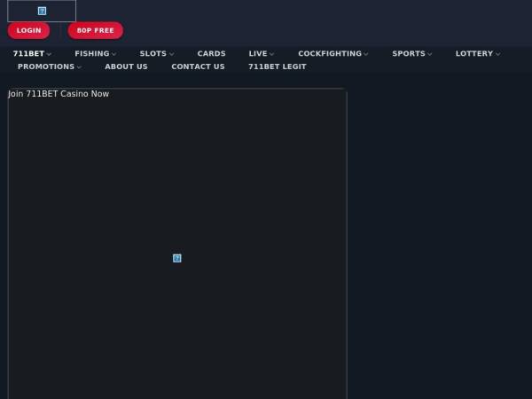Open the SPORTS menu

click(409, 53)
